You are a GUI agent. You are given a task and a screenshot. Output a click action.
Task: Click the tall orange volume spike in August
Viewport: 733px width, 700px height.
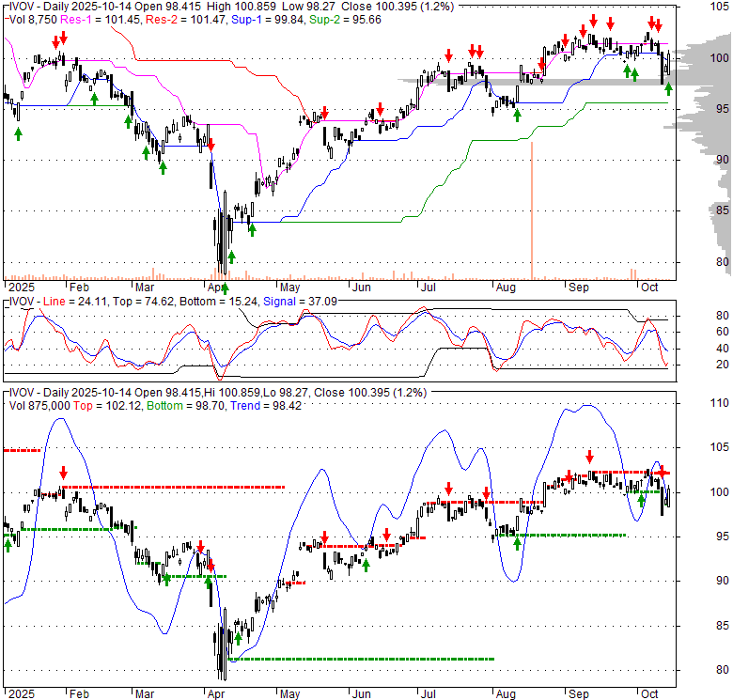pyautogui.click(x=532, y=209)
